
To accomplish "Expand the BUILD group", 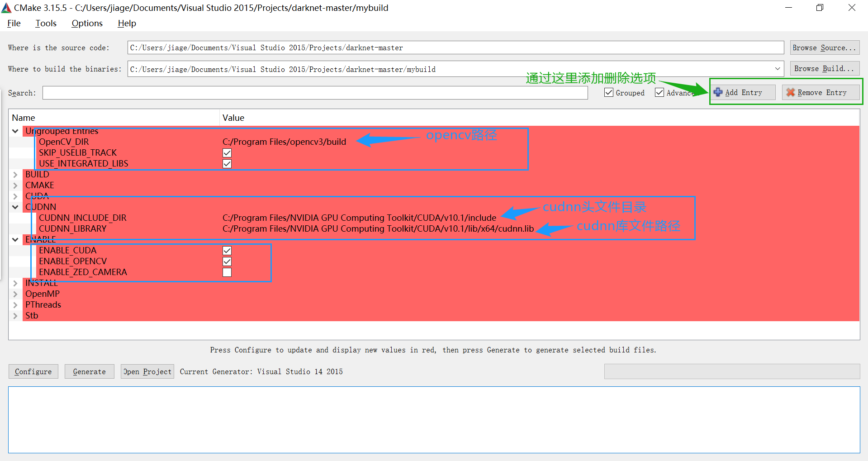I will (x=15, y=175).
